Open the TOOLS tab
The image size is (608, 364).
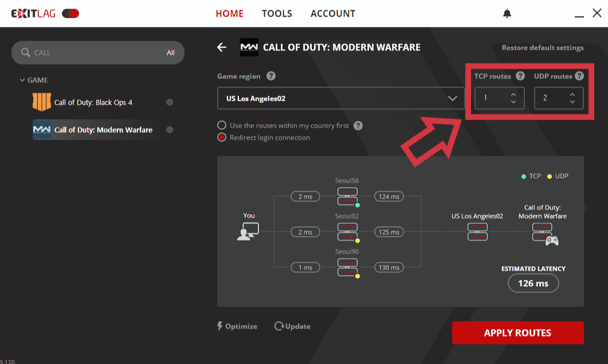click(x=277, y=14)
